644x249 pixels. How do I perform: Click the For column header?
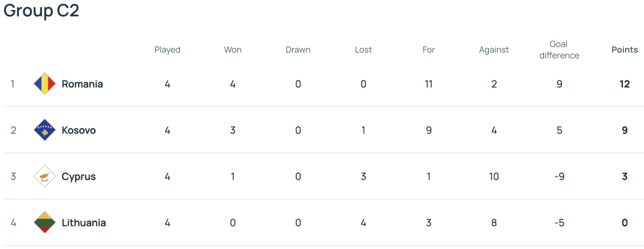tap(429, 50)
